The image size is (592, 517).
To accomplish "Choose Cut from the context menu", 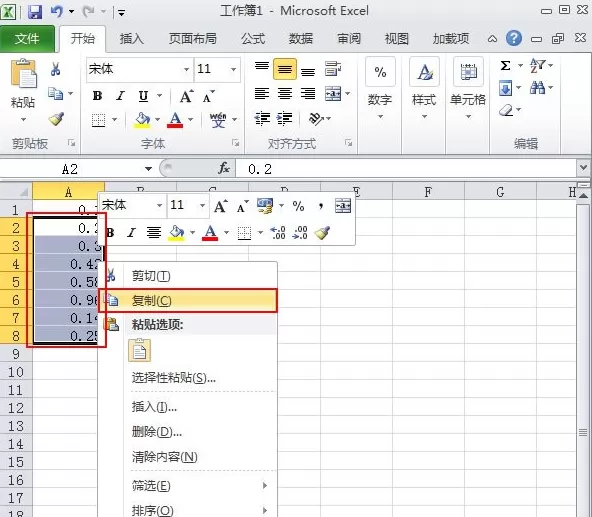I will (151, 276).
